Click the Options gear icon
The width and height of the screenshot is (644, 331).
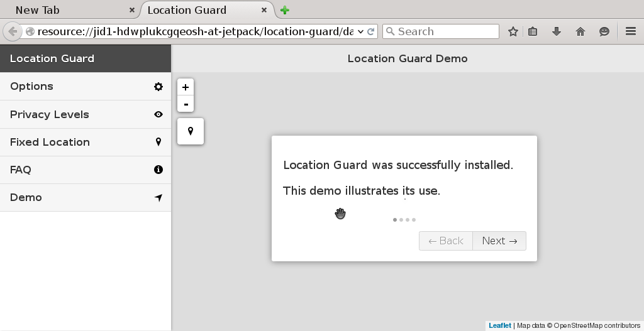(x=158, y=87)
